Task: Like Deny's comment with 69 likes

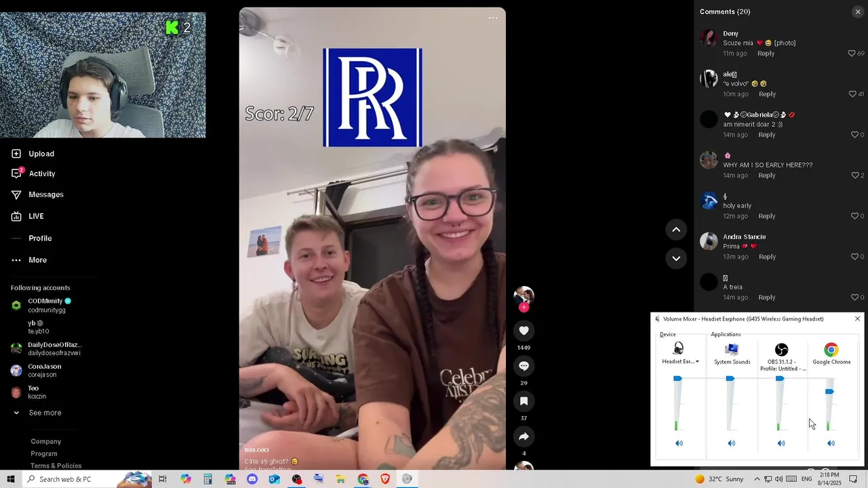Action: tap(852, 54)
